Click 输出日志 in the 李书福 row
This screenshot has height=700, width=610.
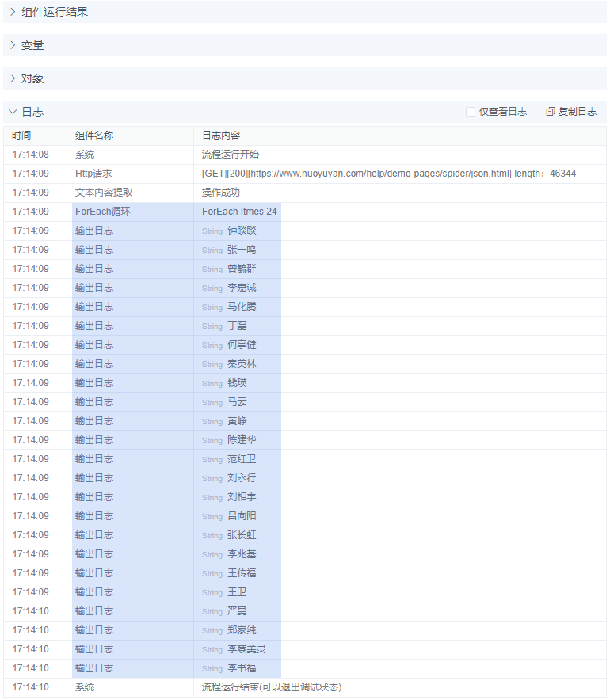coord(94,668)
